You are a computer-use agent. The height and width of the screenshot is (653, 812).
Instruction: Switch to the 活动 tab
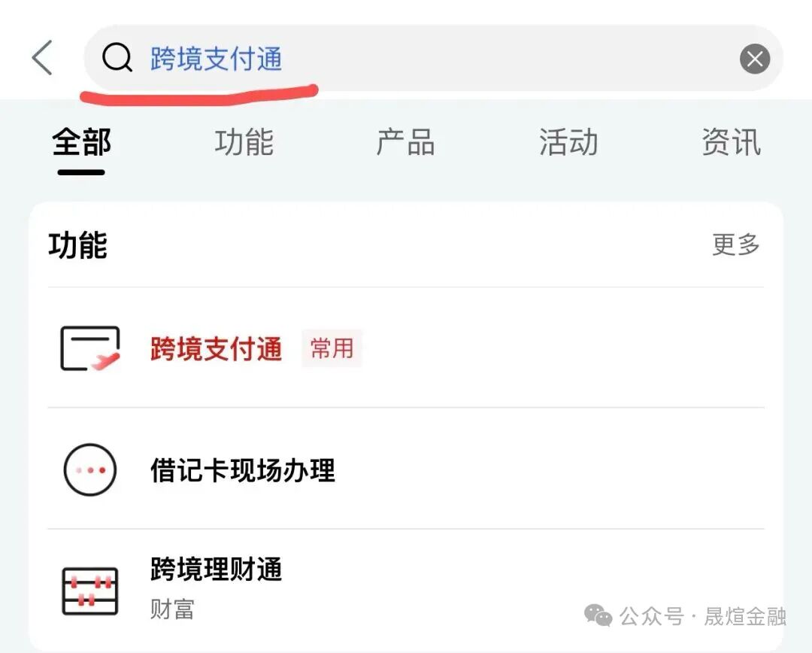tap(568, 143)
